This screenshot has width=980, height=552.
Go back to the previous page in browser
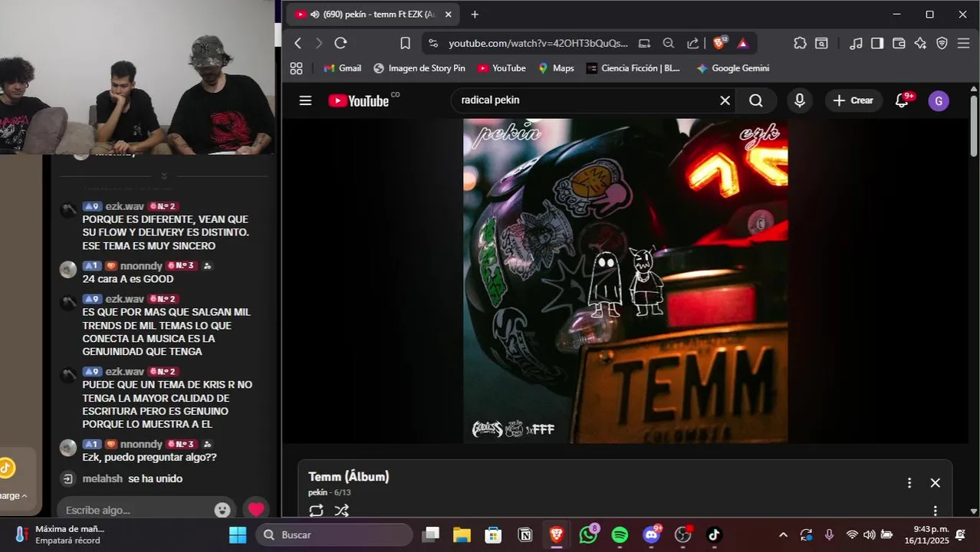pyautogui.click(x=298, y=44)
